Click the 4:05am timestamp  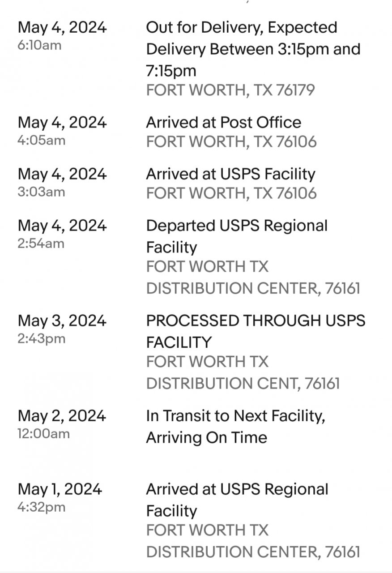click(41, 140)
